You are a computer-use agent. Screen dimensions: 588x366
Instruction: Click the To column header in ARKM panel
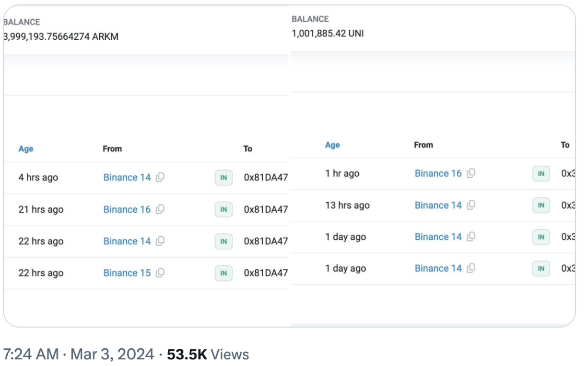(247, 149)
